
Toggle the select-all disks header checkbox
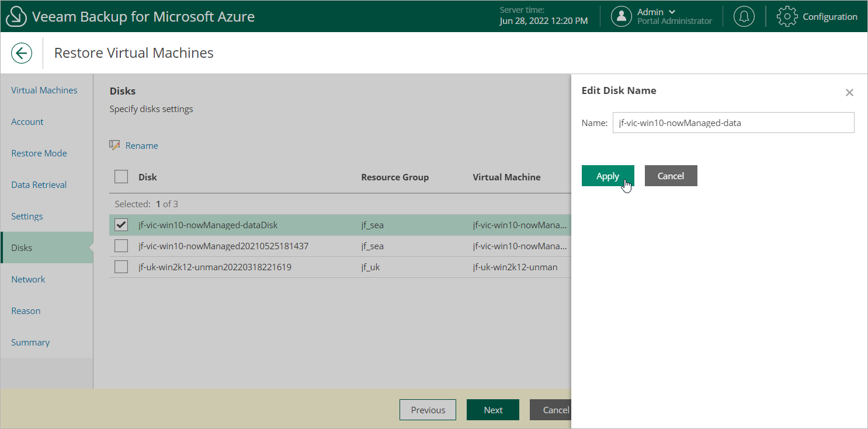121,177
